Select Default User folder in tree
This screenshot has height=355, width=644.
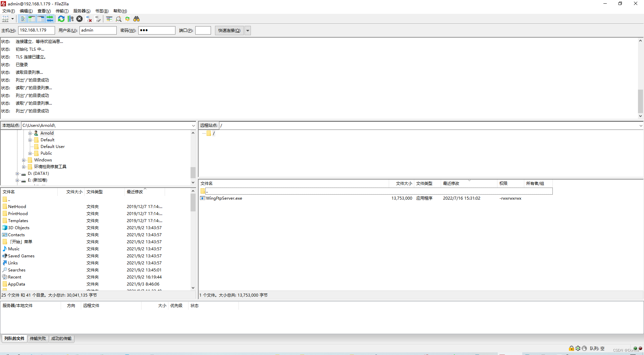click(52, 147)
